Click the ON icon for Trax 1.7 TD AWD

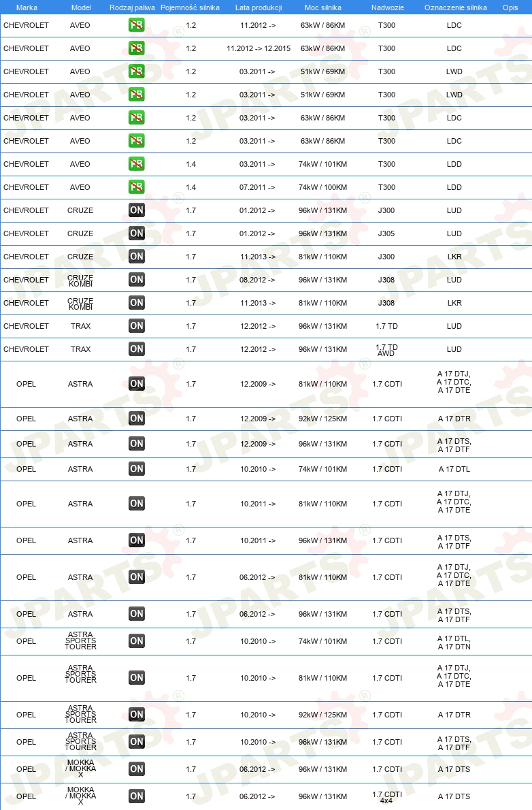[136, 349]
